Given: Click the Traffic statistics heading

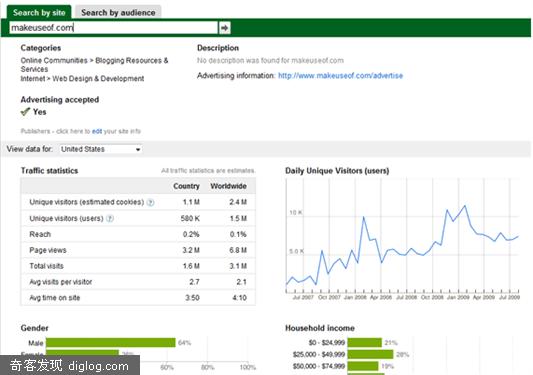Looking at the screenshot, I should click(x=50, y=171).
